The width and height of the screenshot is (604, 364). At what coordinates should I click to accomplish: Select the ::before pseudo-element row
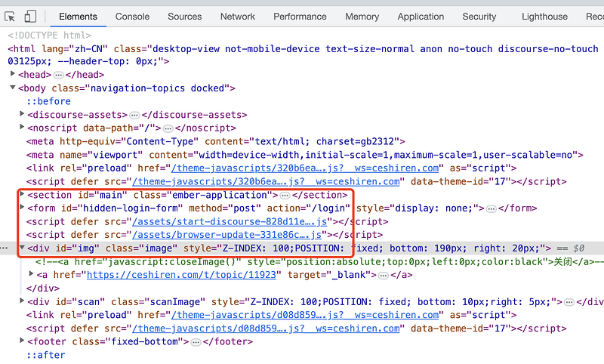tap(48, 101)
